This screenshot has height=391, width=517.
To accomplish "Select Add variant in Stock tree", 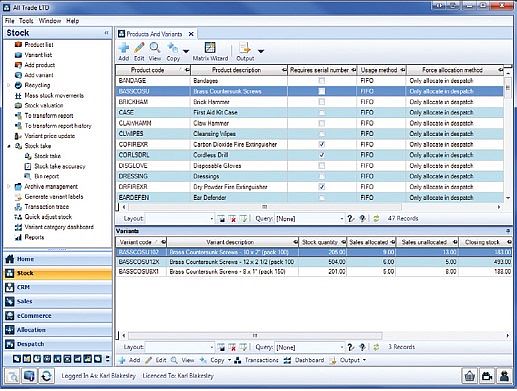I will point(39,75).
